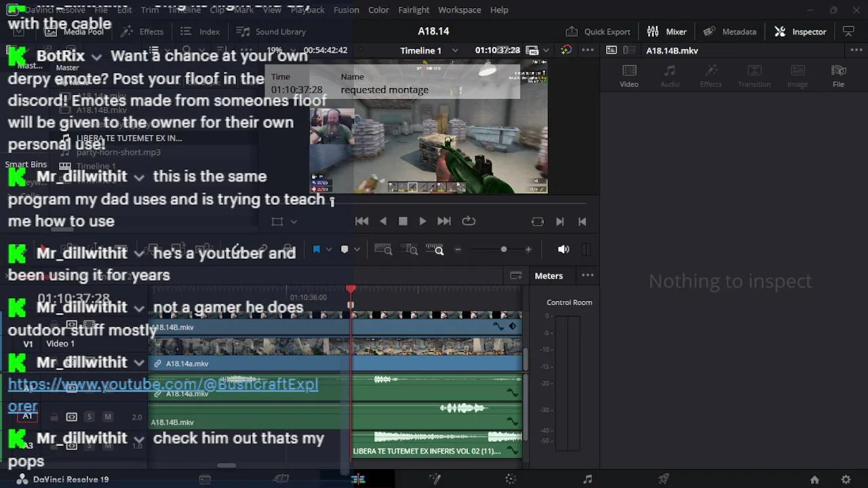Screen dimensions: 868x488
Task: Click the plus zoom-in button
Action: point(528,249)
